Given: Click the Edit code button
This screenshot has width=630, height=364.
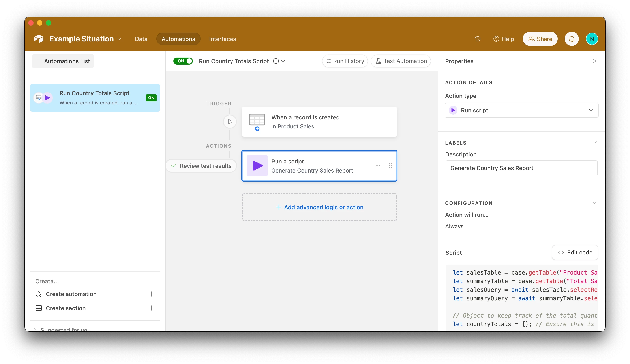Looking at the screenshot, I should (x=575, y=253).
